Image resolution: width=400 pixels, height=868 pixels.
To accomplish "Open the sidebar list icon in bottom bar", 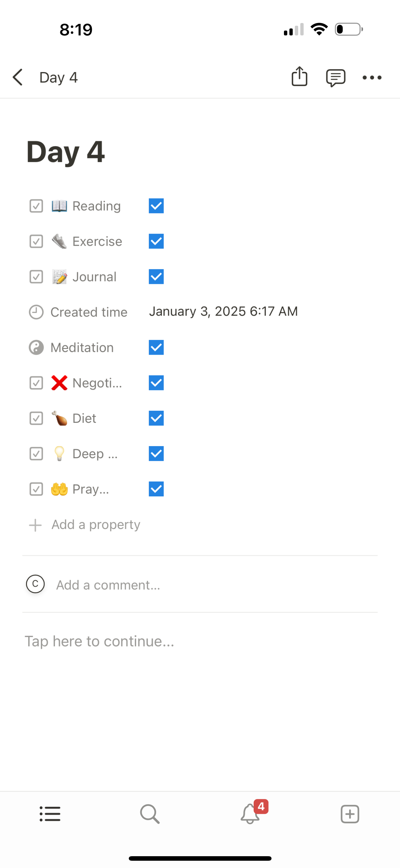I will pos(50,814).
